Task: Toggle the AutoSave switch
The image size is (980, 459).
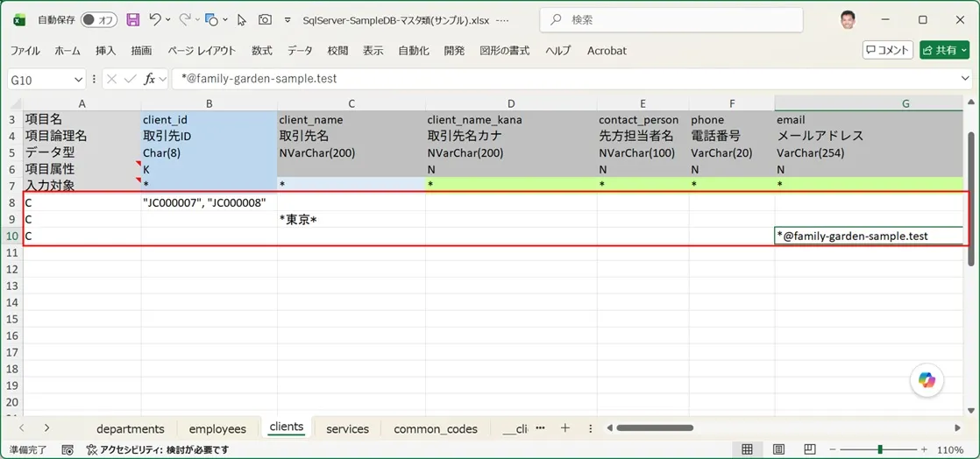Action: pyautogui.click(x=99, y=20)
